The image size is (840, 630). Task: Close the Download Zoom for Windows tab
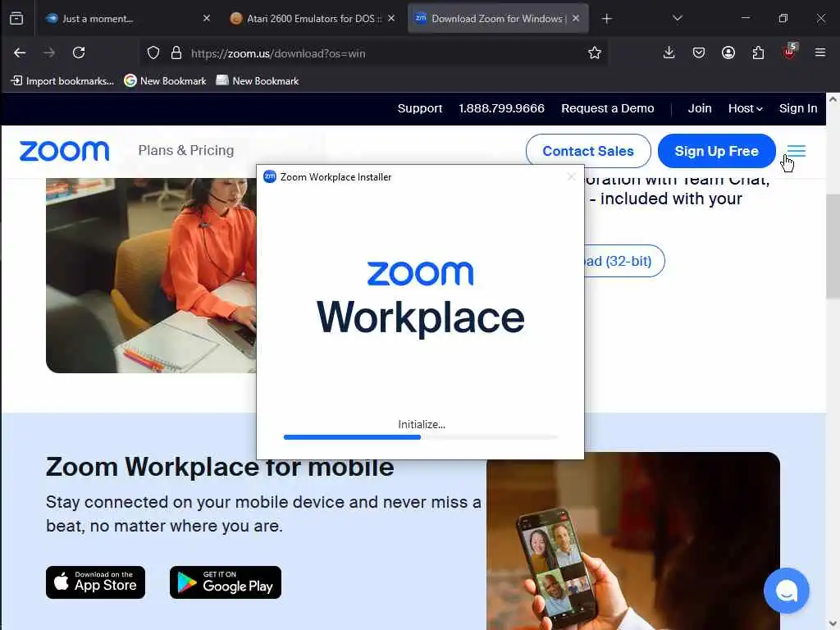(575, 18)
